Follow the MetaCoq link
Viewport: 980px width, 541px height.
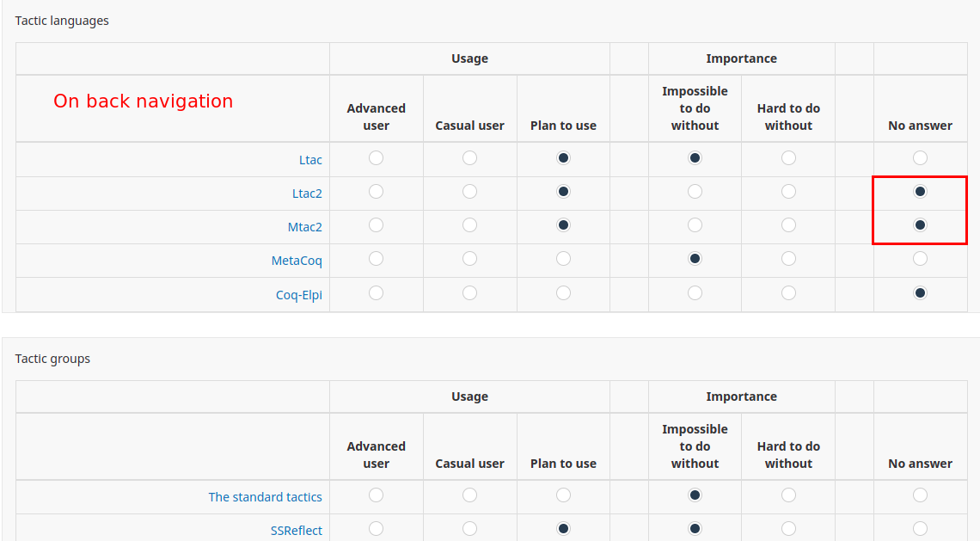click(x=297, y=261)
